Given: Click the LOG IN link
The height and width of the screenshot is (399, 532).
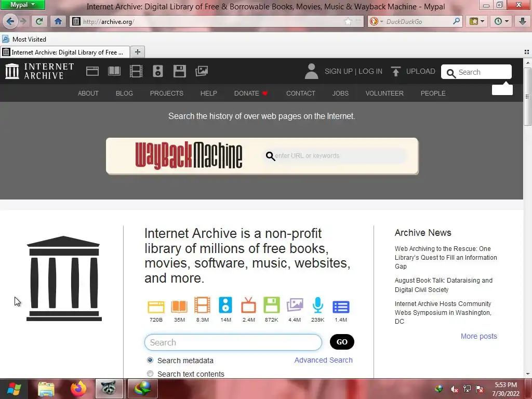Looking at the screenshot, I should tap(370, 71).
